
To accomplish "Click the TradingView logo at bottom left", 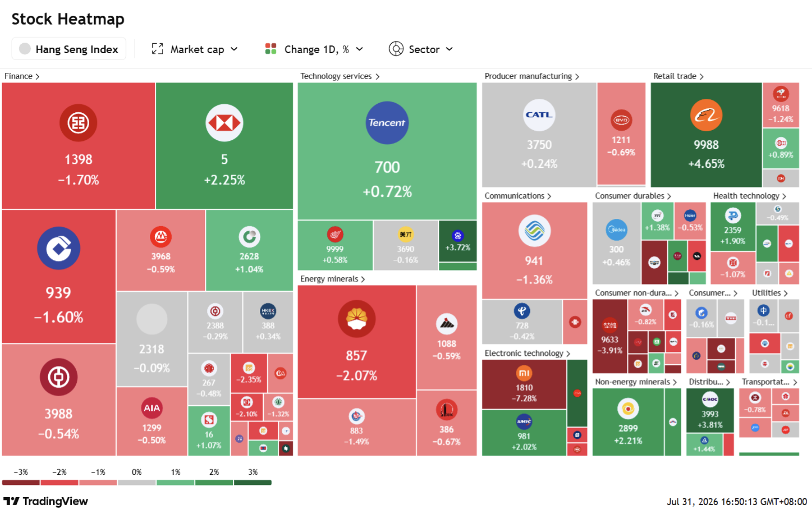I will coord(46,501).
